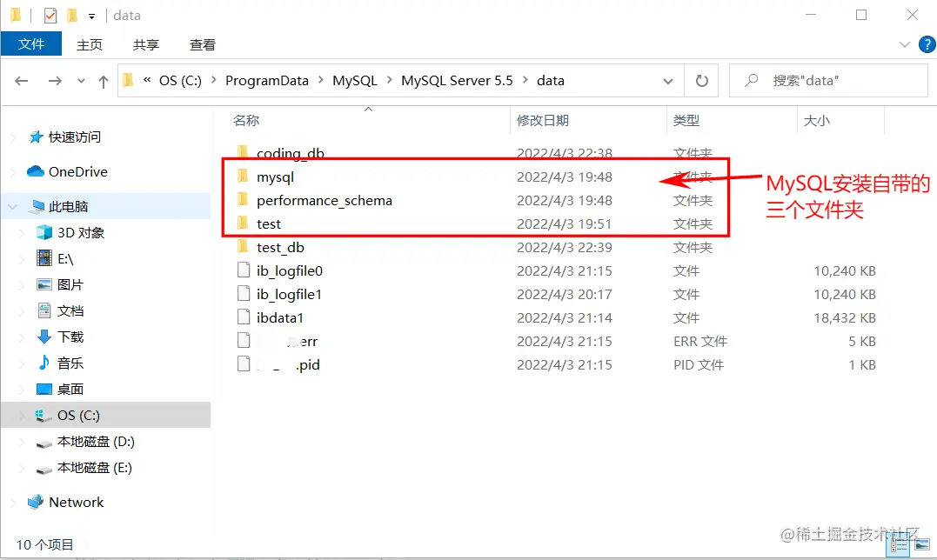Image resolution: width=937 pixels, height=560 pixels.
Task: Expand the 快速访问 tree node
Action: click(x=12, y=137)
